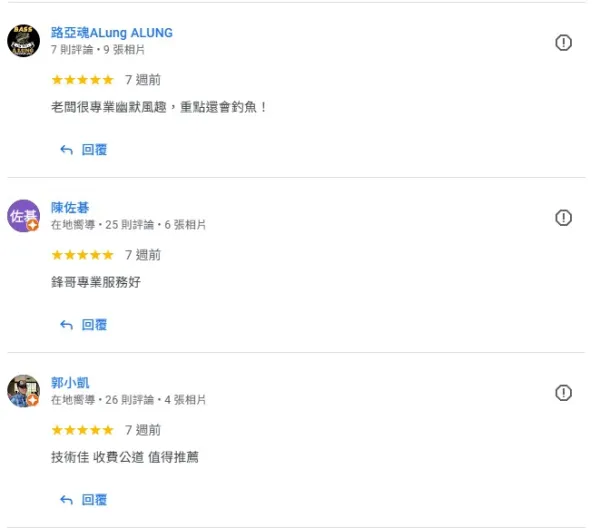
Task: Report 郭小凱's review using the exclamation icon
Action: [x=563, y=393]
